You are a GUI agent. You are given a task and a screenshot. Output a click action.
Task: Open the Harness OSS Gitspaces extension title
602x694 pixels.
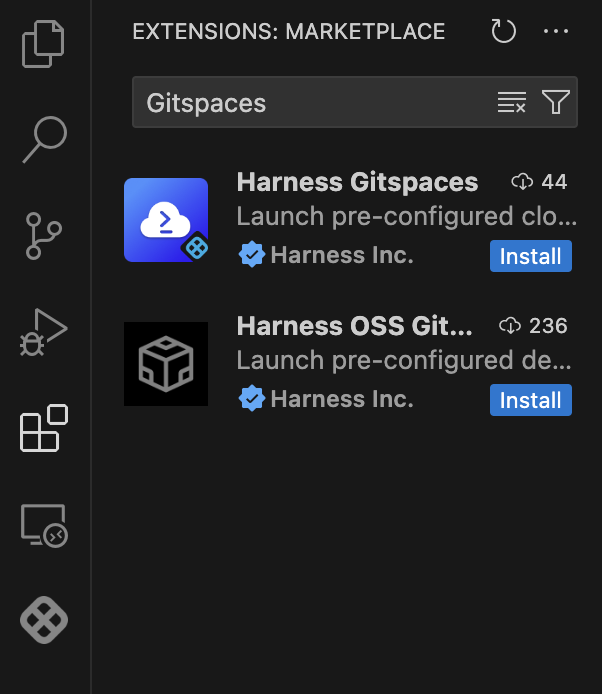(x=354, y=326)
